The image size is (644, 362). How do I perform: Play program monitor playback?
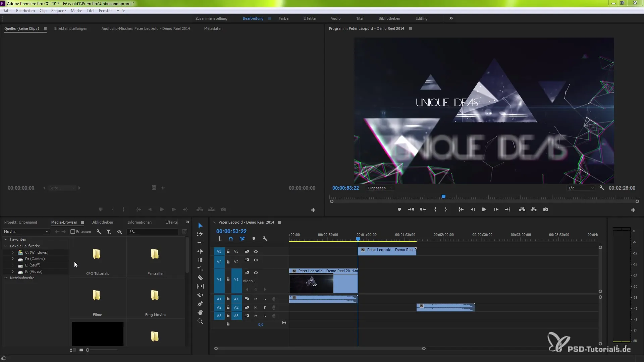[x=484, y=209]
